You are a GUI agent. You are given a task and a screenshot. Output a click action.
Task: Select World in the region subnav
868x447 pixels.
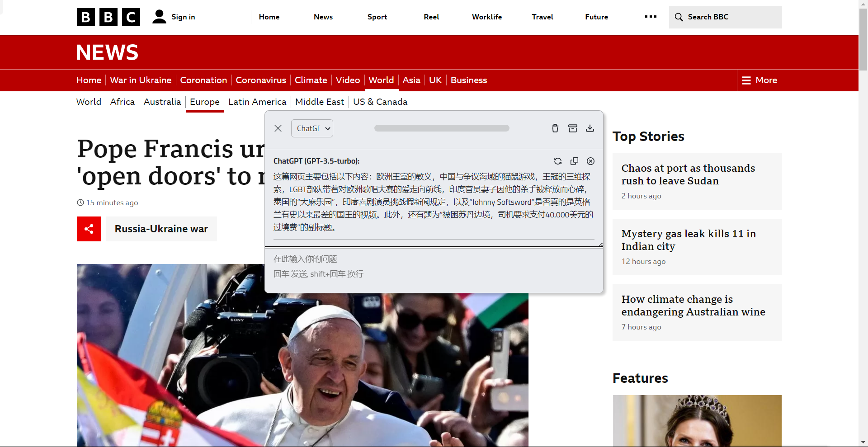click(89, 102)
